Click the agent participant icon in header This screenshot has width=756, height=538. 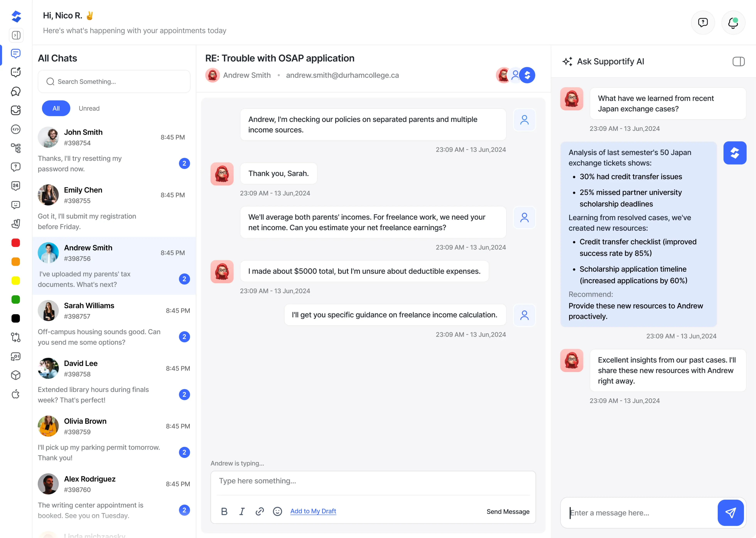pos(515,75)
